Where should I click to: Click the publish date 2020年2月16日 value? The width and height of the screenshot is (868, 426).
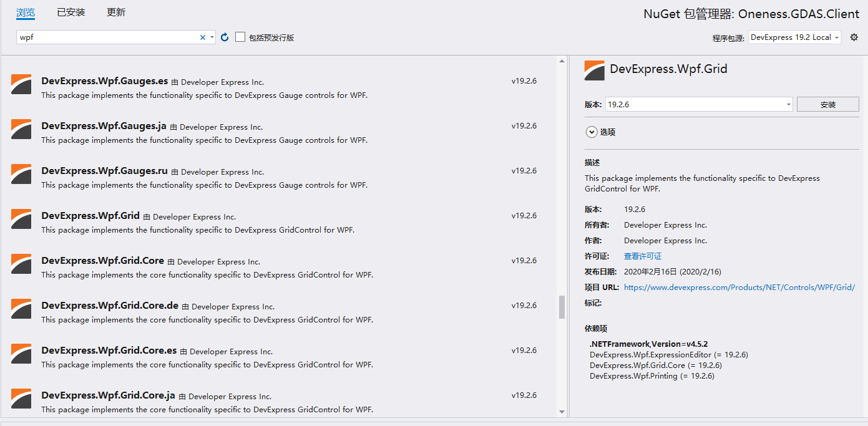673,272
